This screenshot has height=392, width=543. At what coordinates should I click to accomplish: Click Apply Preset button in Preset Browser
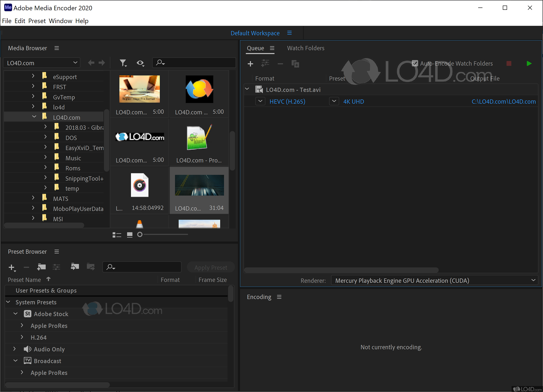(x=210, y=267)
